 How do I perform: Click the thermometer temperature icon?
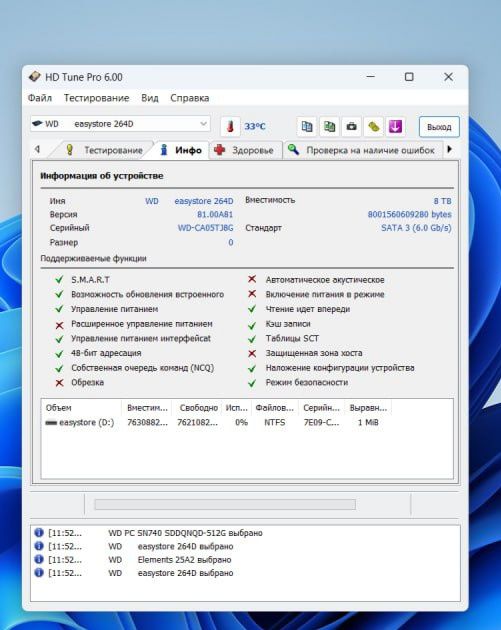tap(230, 127)
